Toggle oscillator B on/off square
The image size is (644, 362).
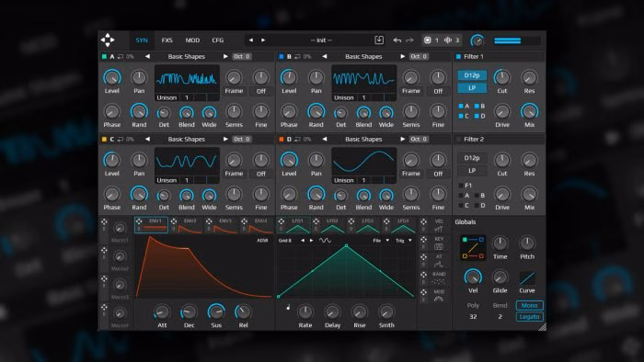click(282, 57)
